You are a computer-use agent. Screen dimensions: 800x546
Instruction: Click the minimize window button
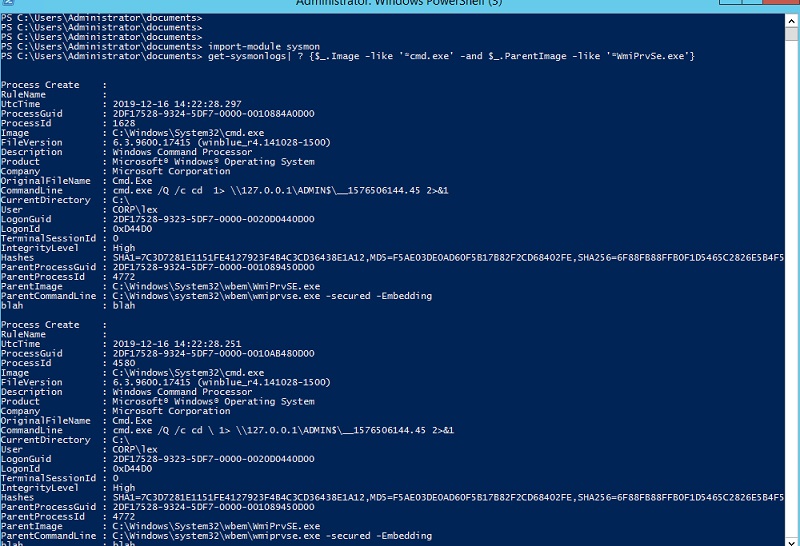pos(730,2)
